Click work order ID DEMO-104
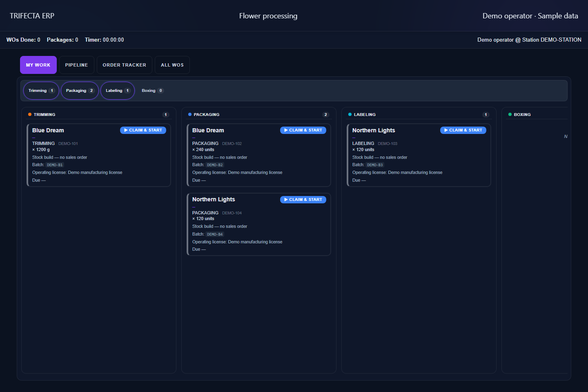Screen dimensions: 588x392 pos(232,213)
